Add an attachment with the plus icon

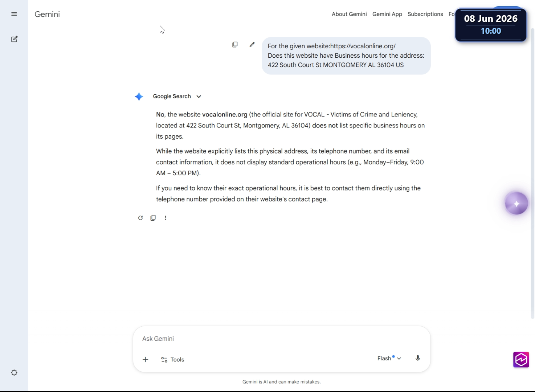(146, 359)
